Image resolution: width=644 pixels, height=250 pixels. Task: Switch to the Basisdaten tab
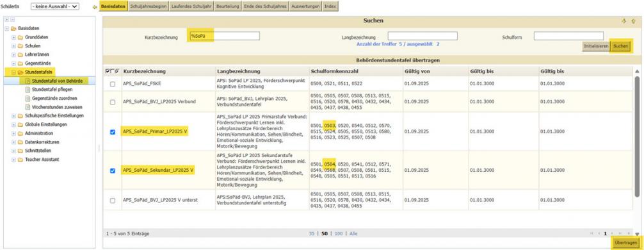pos(113,6)
